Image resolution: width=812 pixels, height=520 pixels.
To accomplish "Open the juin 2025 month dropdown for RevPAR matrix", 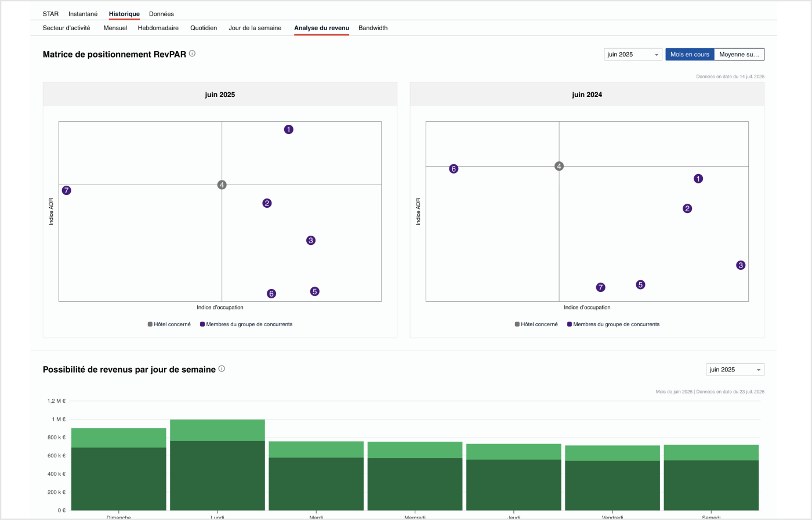I will [633, 55].
